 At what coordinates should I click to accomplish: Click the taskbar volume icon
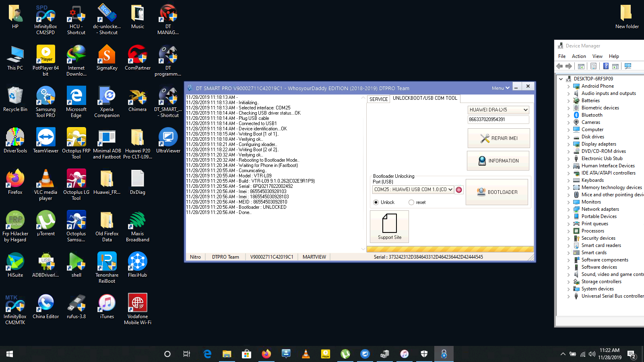click(592, 354)
